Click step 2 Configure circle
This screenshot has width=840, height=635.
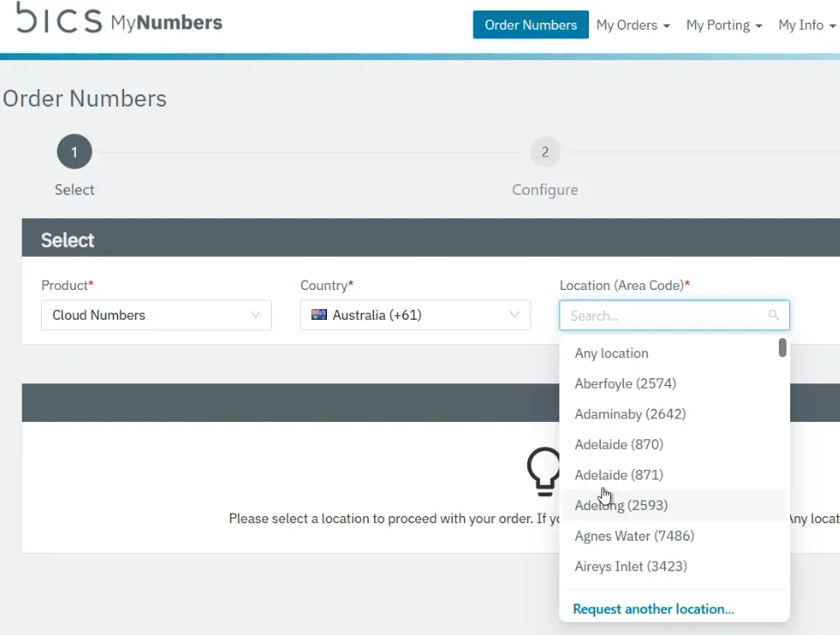tap(545, 152)
